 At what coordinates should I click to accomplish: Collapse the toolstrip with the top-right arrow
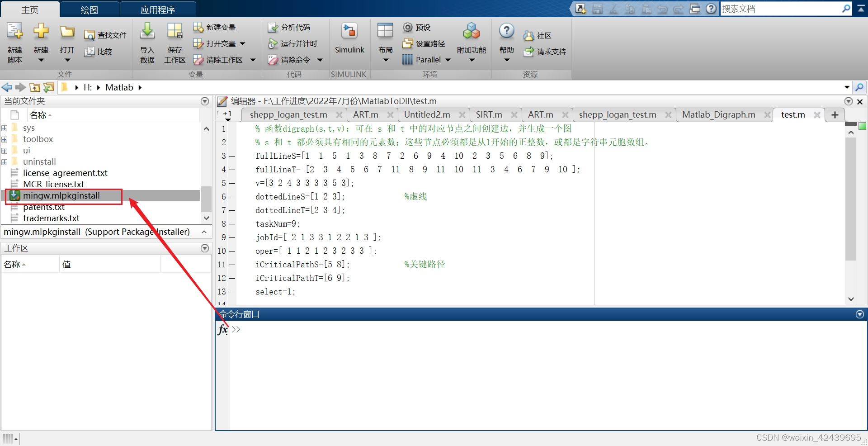(x=861, y=9)
